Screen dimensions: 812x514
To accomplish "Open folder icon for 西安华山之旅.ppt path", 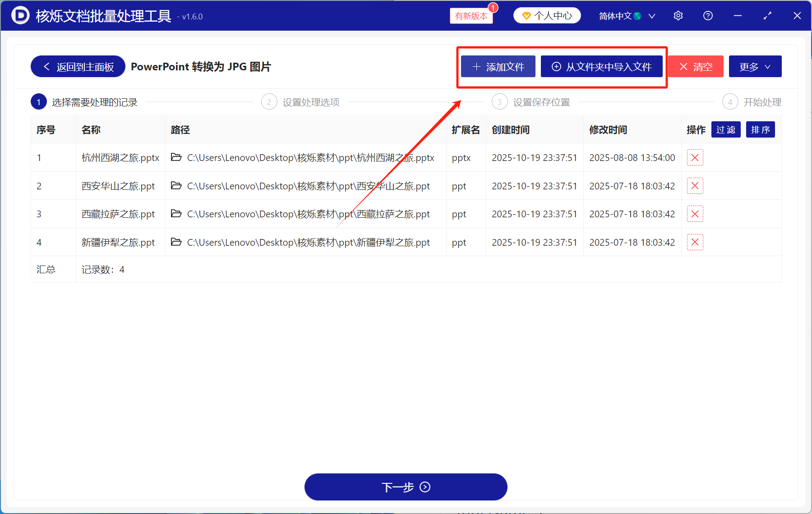I will (176, 186).
